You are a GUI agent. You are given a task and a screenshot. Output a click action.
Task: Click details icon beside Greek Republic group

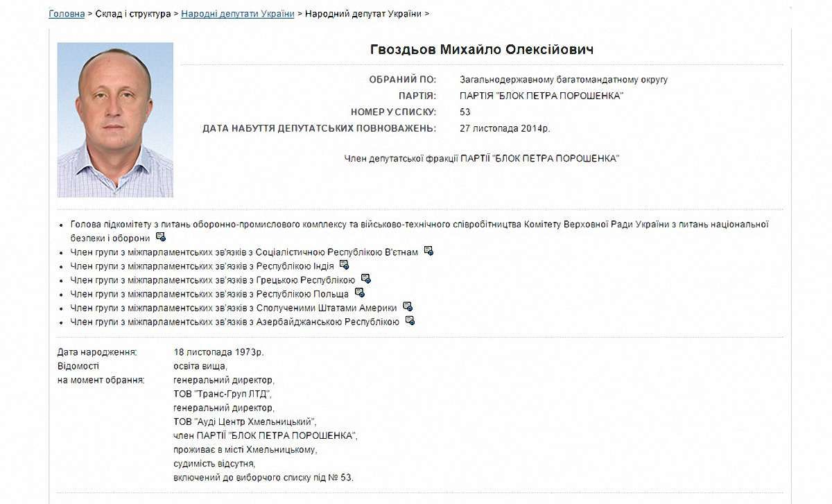[x=365, y=279]
